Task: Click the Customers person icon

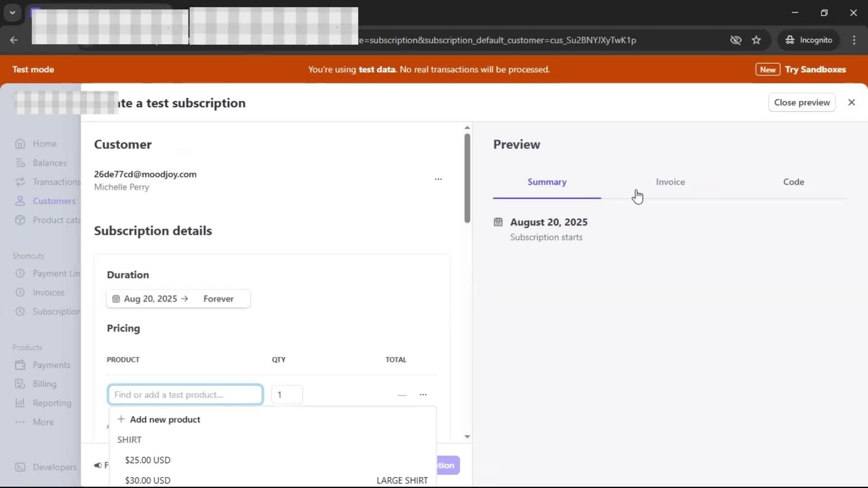Action: (20, 201)
